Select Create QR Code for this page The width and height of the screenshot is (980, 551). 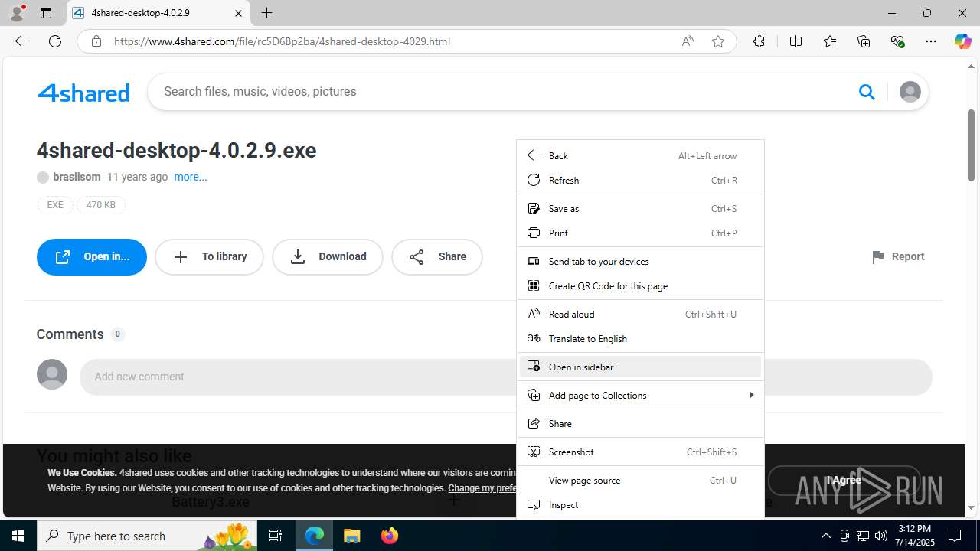click(640, 285)
